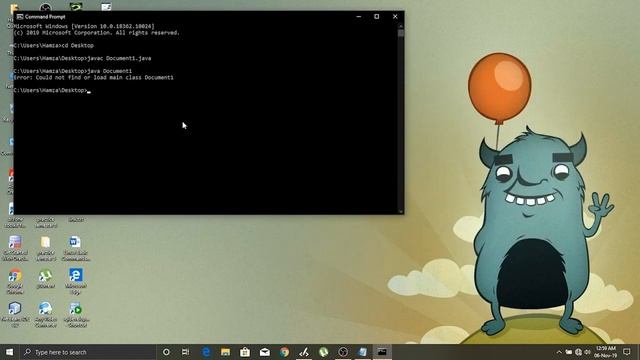Select the yellow file icon beside the Word document
The width and height of the screenshot is (640, 360).
pyautogui.click(x=45, y=242)
